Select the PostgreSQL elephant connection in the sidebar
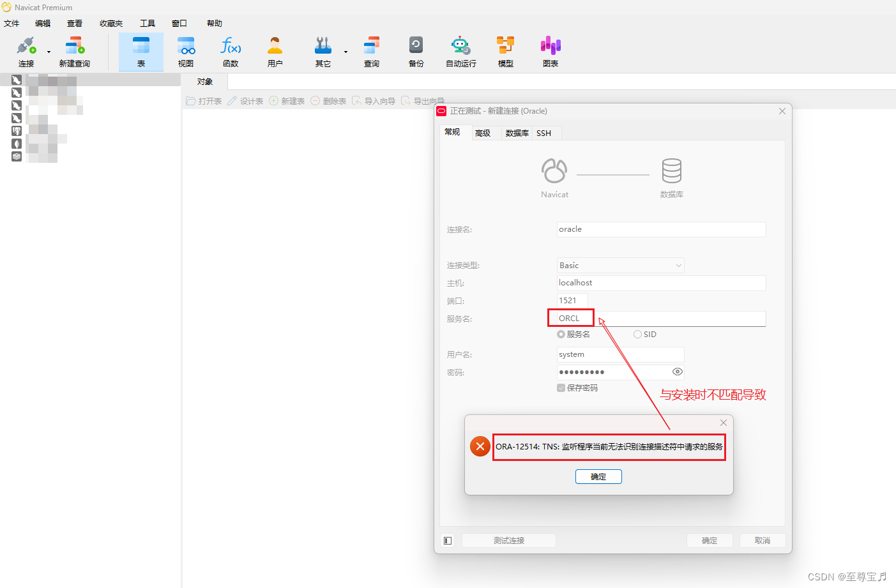896x588 pixels. (90, 131)
